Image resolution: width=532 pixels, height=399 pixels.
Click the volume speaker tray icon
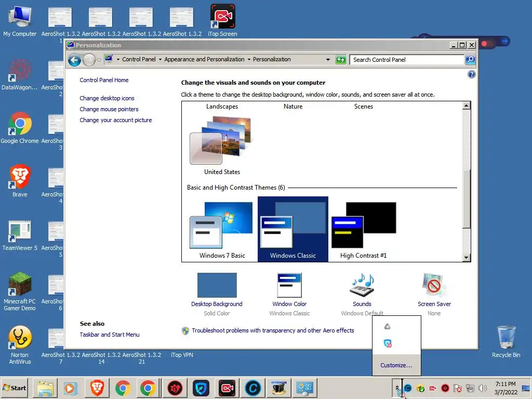tap(482, 388)
